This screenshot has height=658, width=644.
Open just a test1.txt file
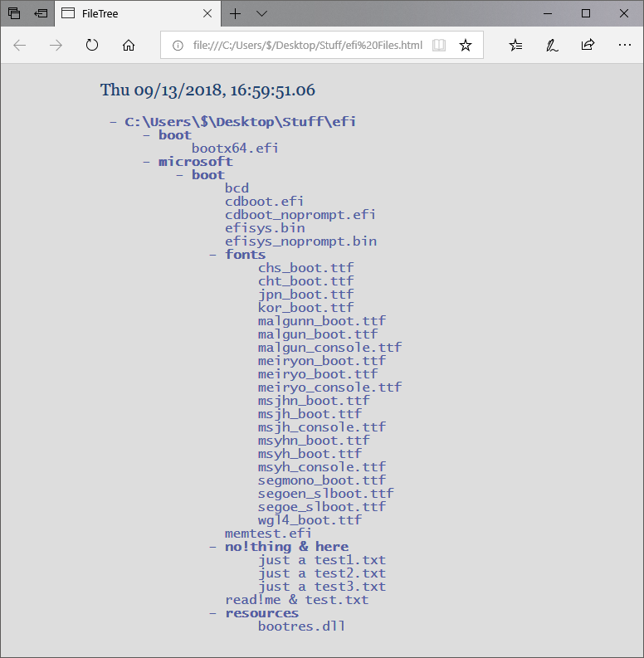coord(321,560)
